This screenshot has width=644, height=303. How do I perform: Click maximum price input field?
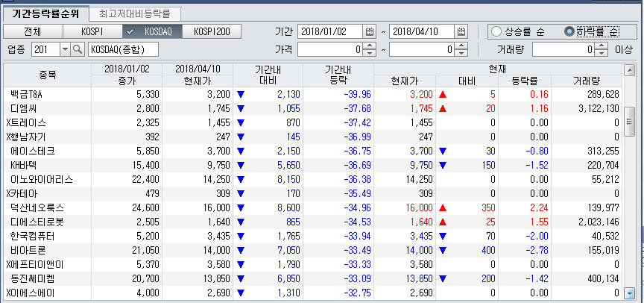(422, 50)
